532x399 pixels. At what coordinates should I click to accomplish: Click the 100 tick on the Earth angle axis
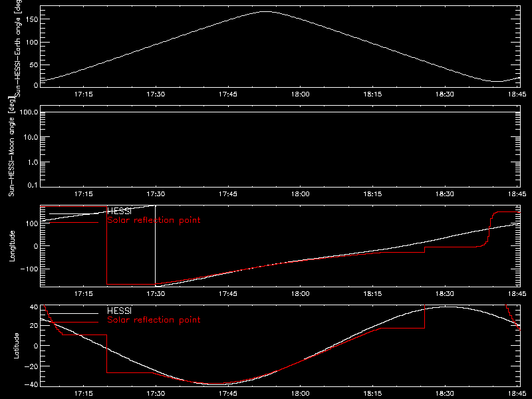32,43
